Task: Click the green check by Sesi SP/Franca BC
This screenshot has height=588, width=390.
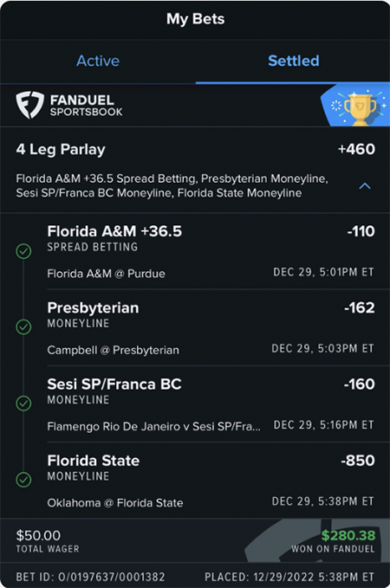Action: tap(23, 404)
